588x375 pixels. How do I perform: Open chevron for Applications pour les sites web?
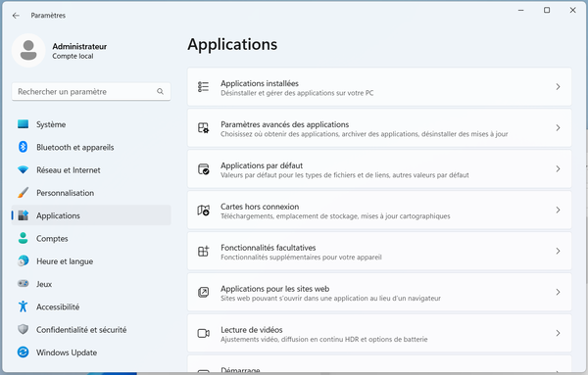tap(558, 292)
